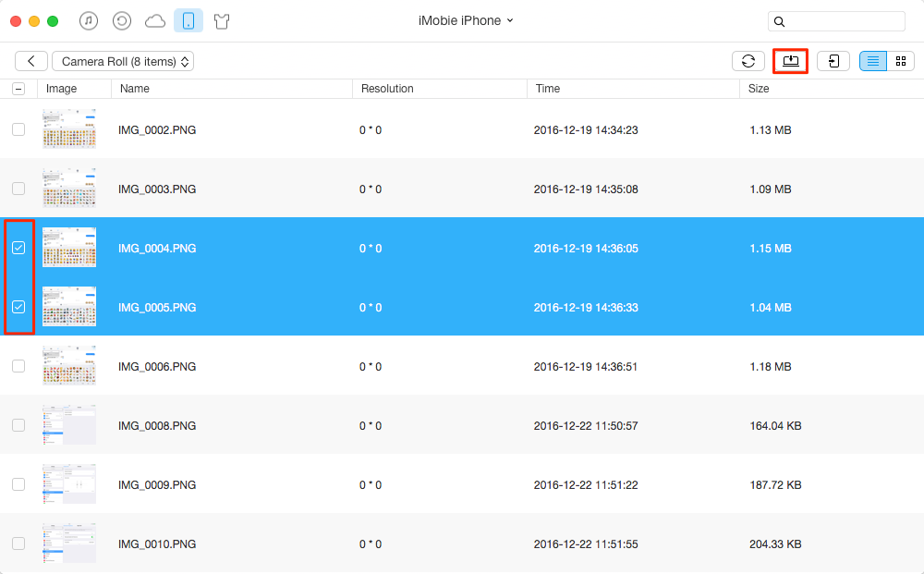Select the file name IMG_0003.PNG

tap(157, 189)
